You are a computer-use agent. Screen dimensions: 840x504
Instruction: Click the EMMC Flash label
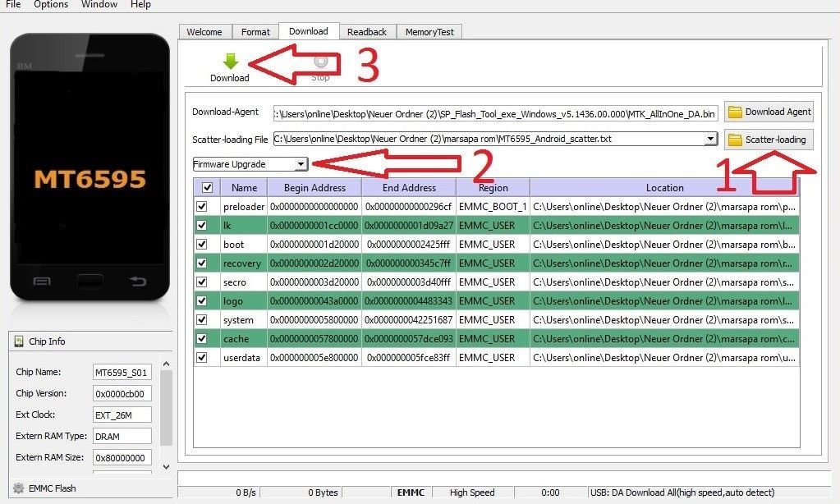click(53, 488)
